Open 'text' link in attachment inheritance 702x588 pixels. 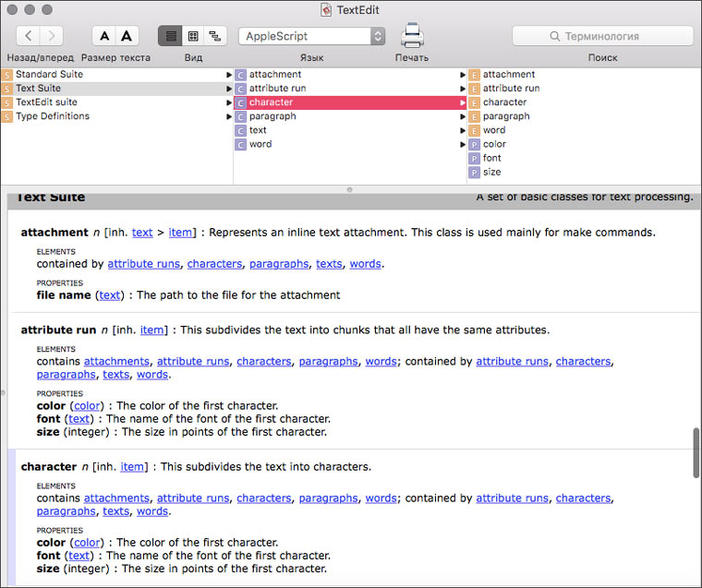pyautogui.click(x=142, y=233)
